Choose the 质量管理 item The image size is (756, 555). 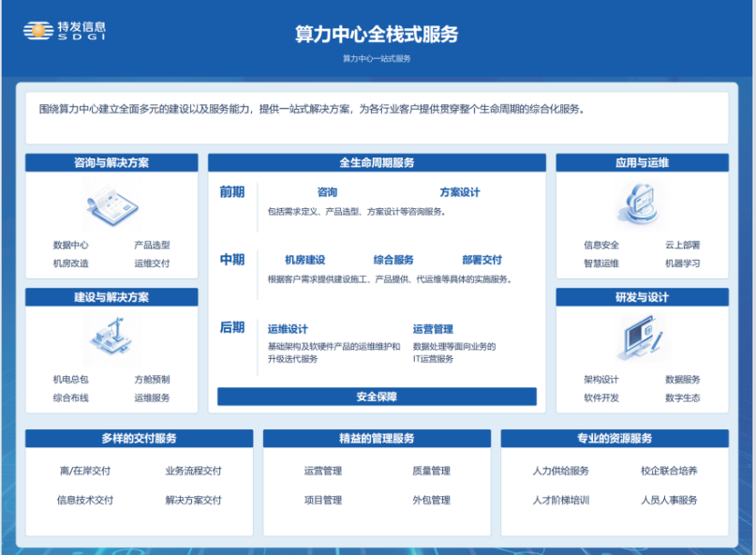pos(431,471)
